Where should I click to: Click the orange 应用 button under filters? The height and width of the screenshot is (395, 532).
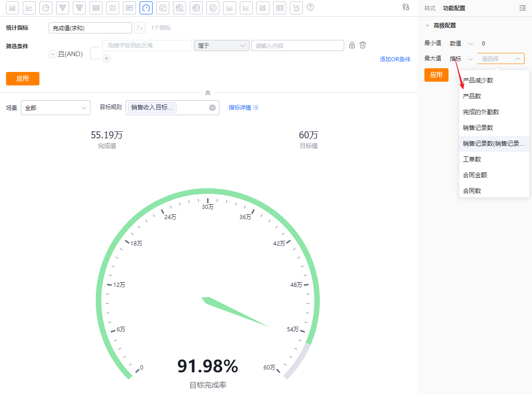tap(23, 78)
